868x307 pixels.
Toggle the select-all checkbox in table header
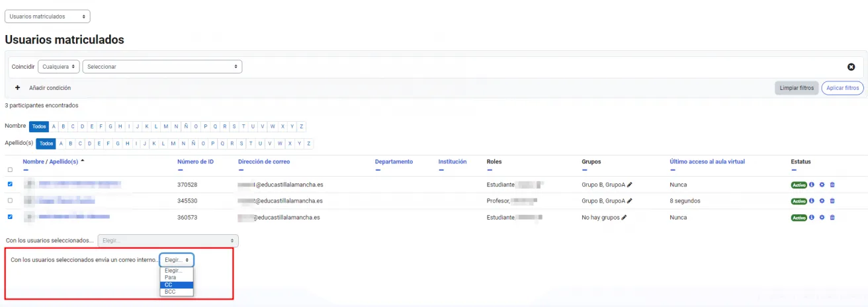(x=10, y=170)
